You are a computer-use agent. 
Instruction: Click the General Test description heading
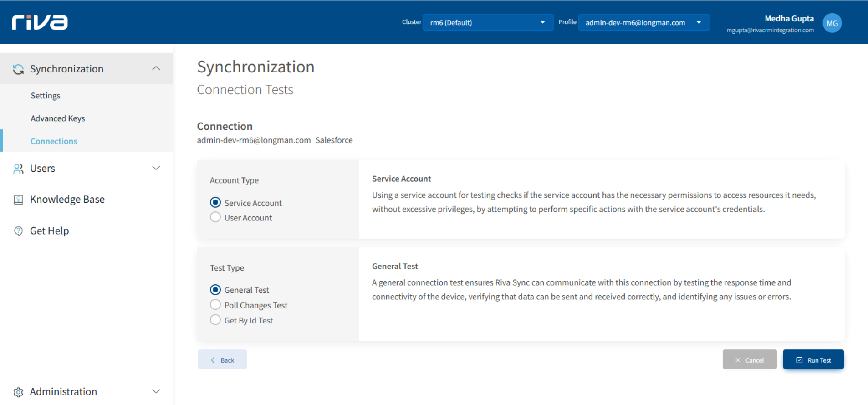[x=395, y=267]
